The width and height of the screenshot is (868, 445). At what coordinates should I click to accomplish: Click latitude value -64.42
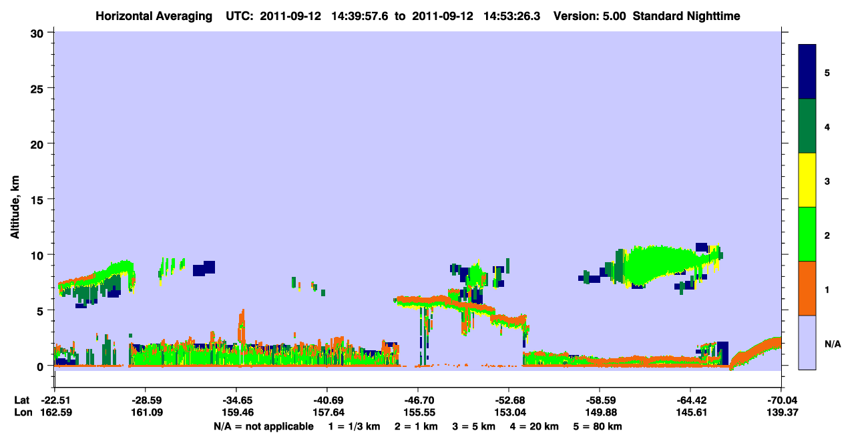coord(690,400)
